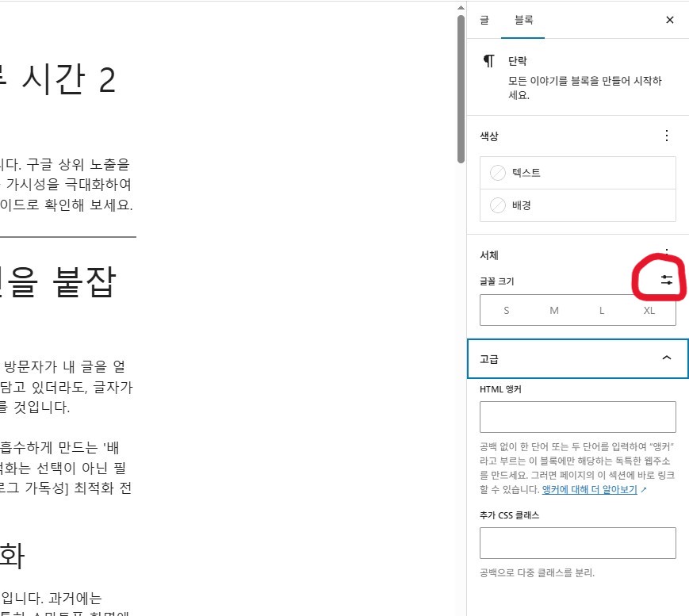Switch to the 글 tab
Viewport: 689px width, 616px height.
[x=484, y=21]
